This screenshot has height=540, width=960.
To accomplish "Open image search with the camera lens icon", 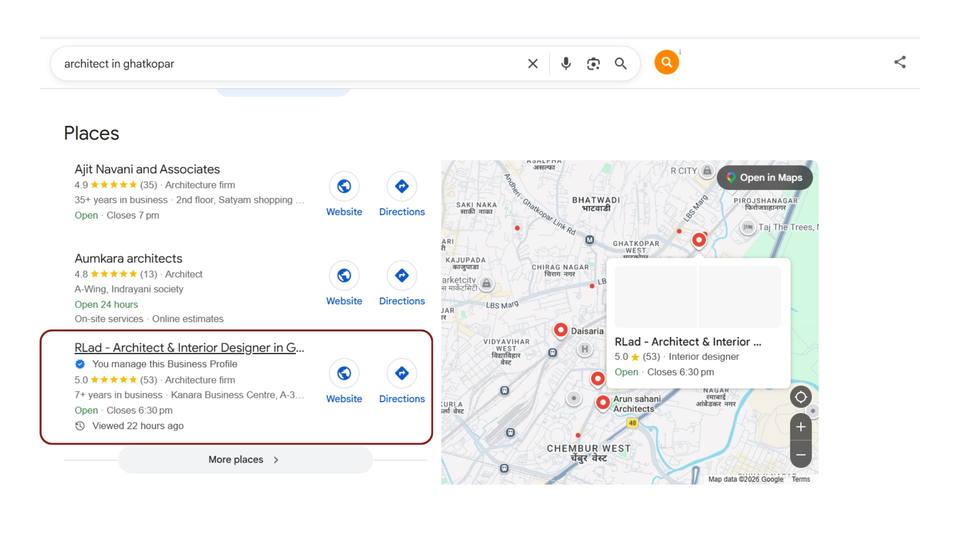I will [593, 64].
